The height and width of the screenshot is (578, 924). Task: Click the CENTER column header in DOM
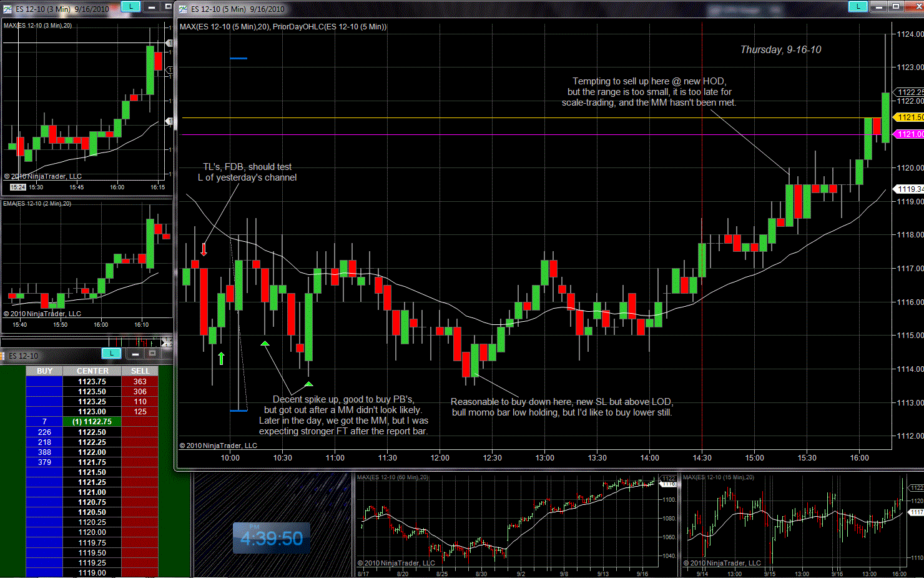(x=92, y=371)
